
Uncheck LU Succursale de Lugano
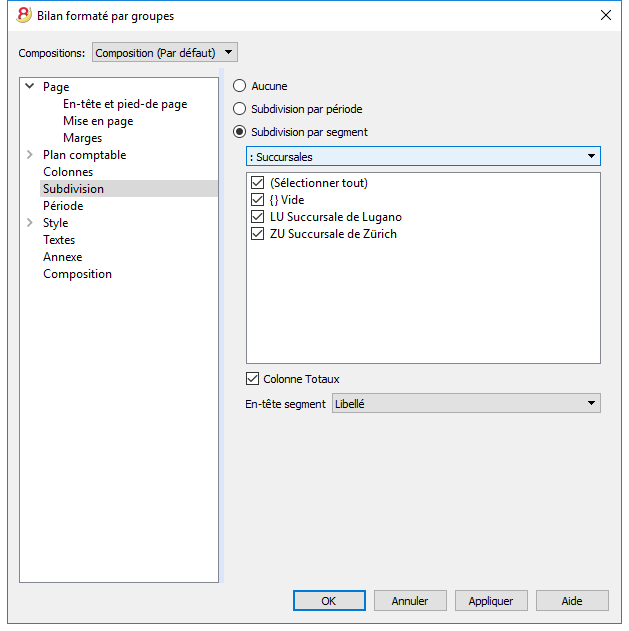258,217
